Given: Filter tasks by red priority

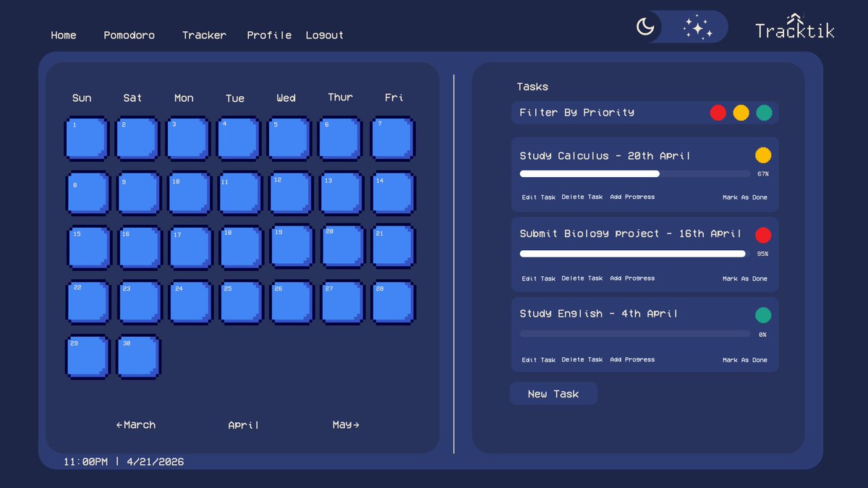Looking at the screenshot, I should pos(718,113).
